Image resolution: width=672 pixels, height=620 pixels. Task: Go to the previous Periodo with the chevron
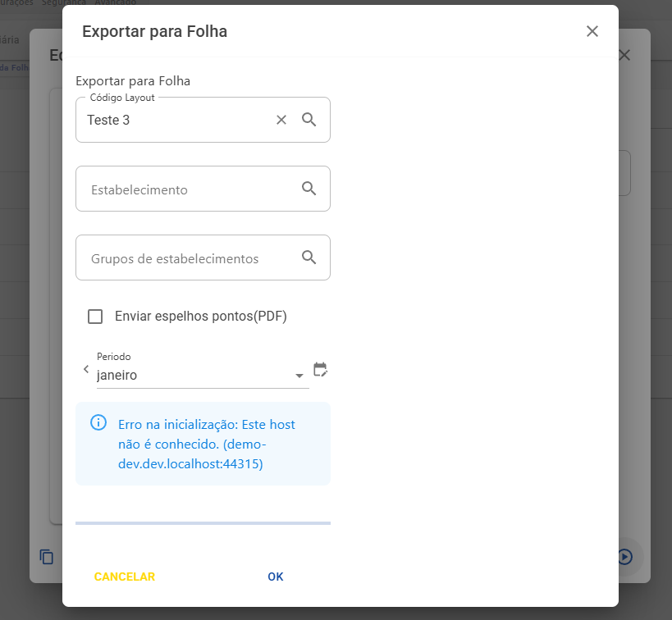[x=86, y=369]
